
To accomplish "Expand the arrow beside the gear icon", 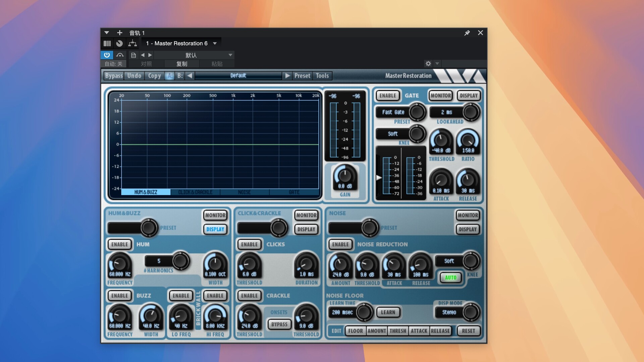I will point(437,63).
